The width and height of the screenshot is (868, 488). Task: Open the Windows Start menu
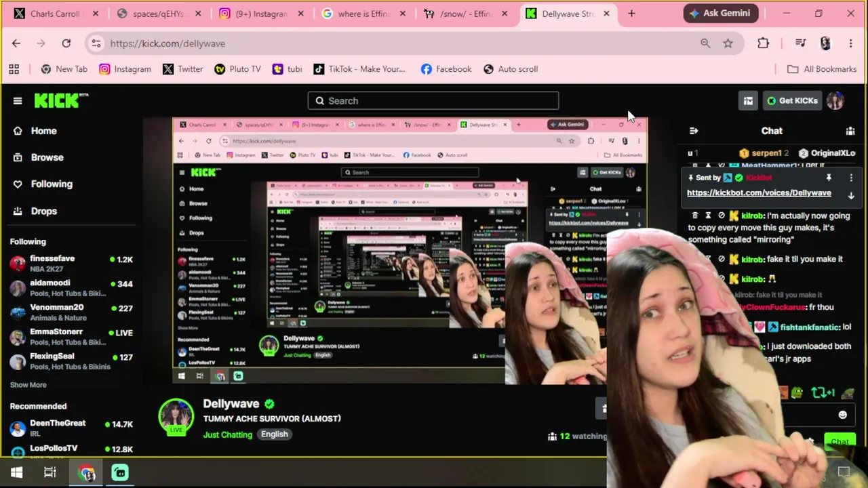[16, 472]
